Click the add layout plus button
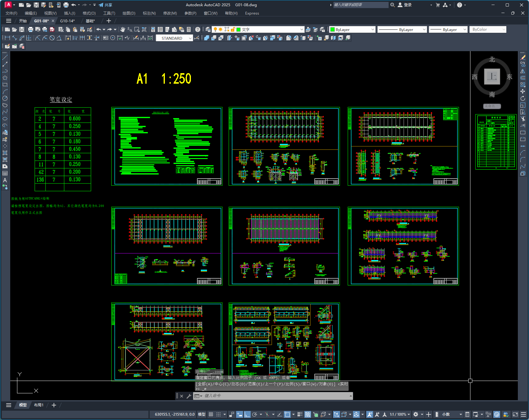This screenshot has height=420, width=529. (x=54, y=405)
